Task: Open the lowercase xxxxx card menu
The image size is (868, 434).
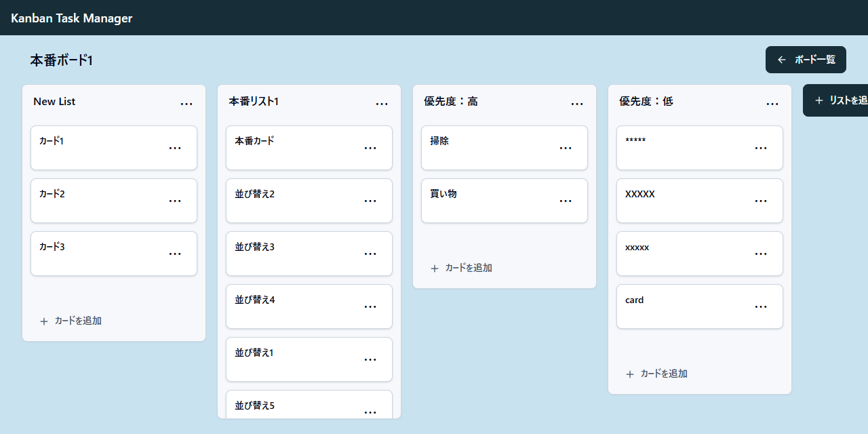Action: (761, 254)
